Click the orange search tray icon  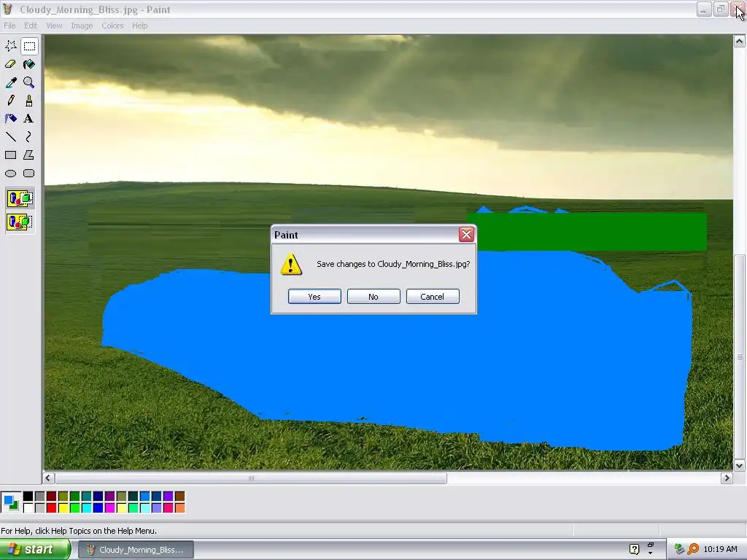coord(693,549)
